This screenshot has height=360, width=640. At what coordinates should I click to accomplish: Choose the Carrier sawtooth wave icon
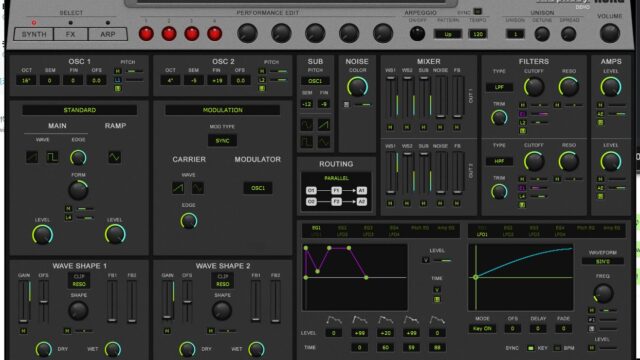[x=178, y=188]
